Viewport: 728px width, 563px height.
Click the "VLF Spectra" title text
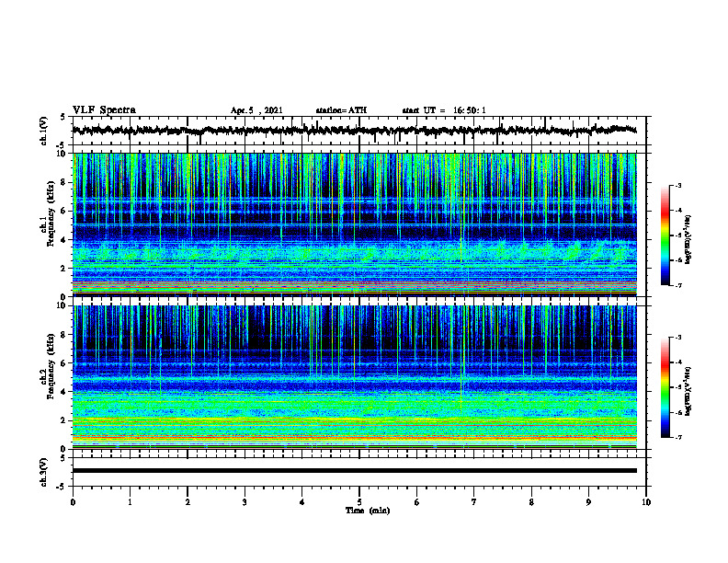(x=104, y=110)
